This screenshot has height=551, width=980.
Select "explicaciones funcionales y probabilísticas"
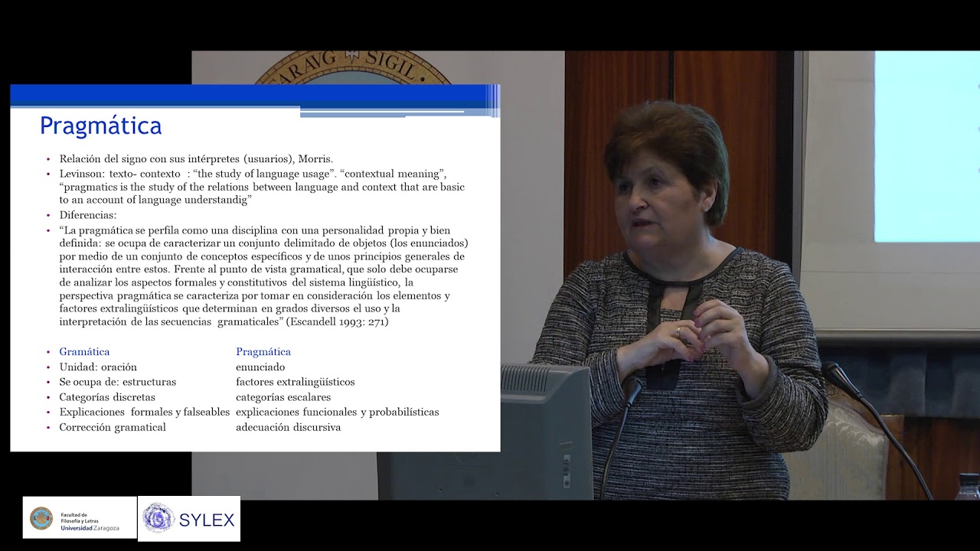point(338,412)
